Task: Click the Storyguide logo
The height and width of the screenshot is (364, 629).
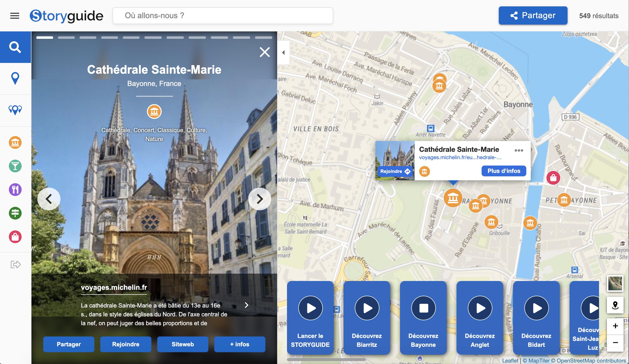Action: pyautogui.click(x=66, y=16)
